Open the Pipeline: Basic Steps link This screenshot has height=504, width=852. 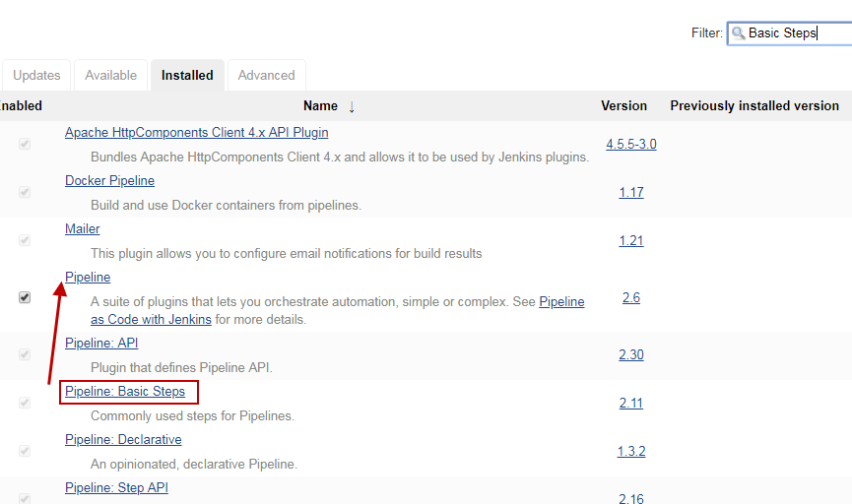click(x=125, y=392)
